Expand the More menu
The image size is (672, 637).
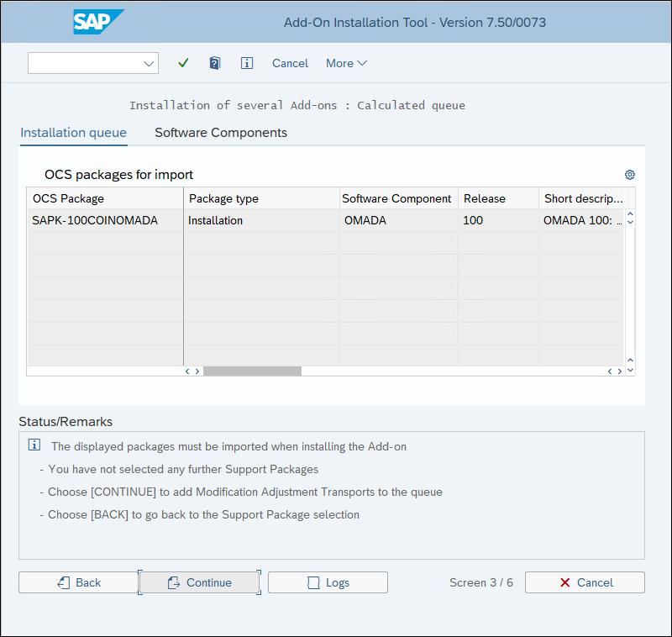click(346, 63)
